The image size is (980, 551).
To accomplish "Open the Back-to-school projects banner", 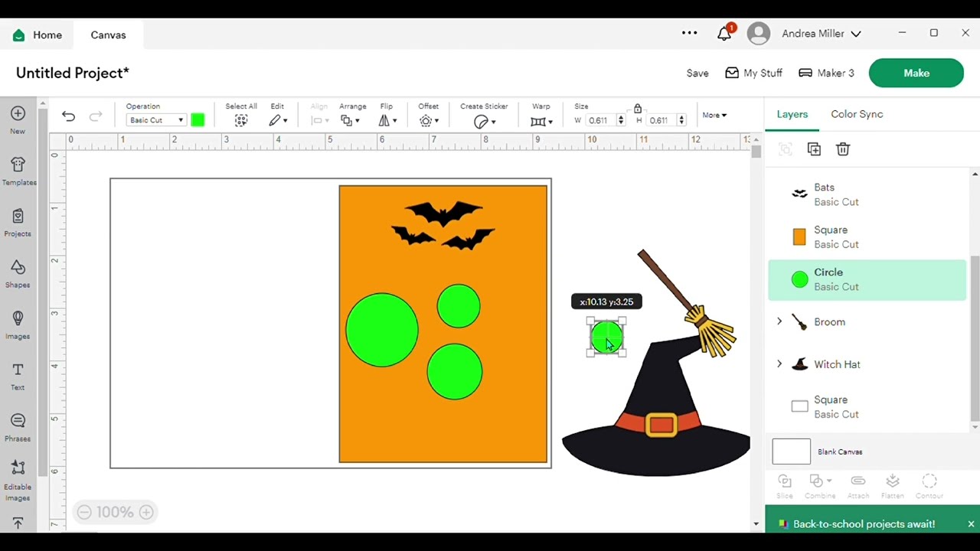I will pyautogui.click(x=864, y=524).
